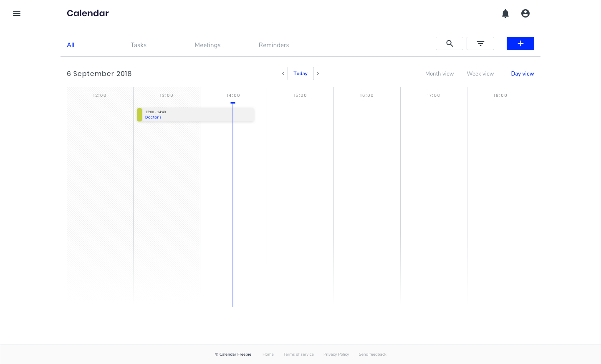Expand the Tasks filter tab
Image resolution: width=601 pixels, height=364 pixels.
[x=139, y=45]
